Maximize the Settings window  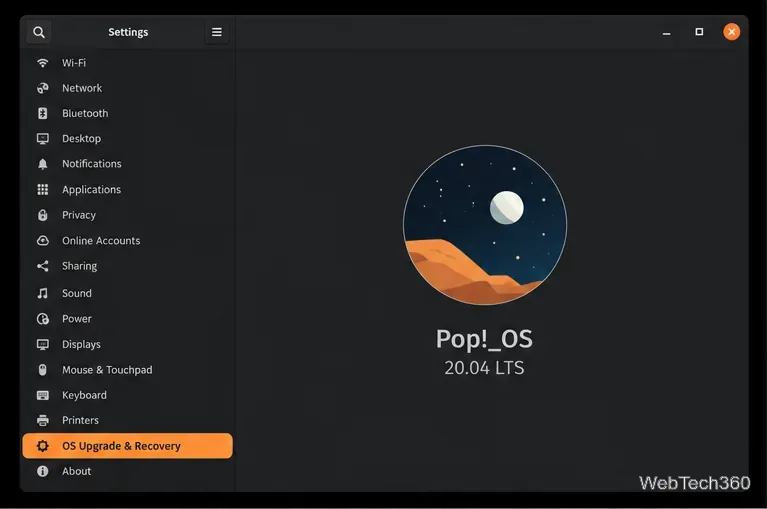point(699,32)
